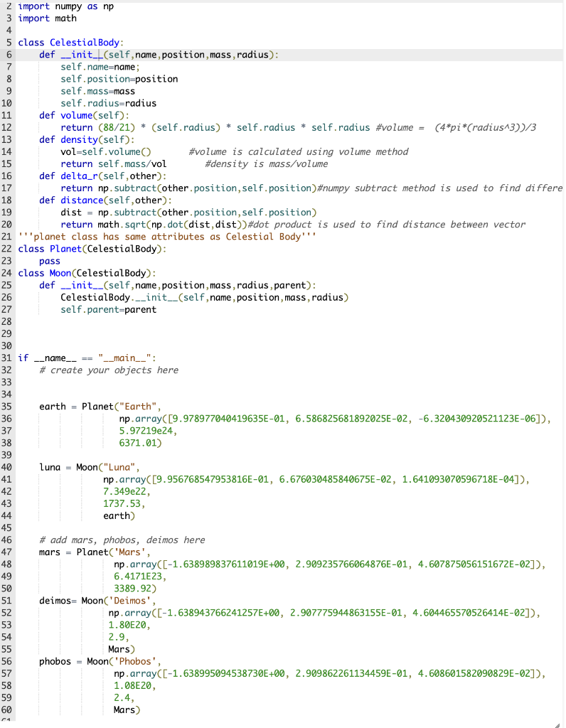Click 'Mars)' parent argument on line 55
Screen dimensions: 566x728
point(122,649)
